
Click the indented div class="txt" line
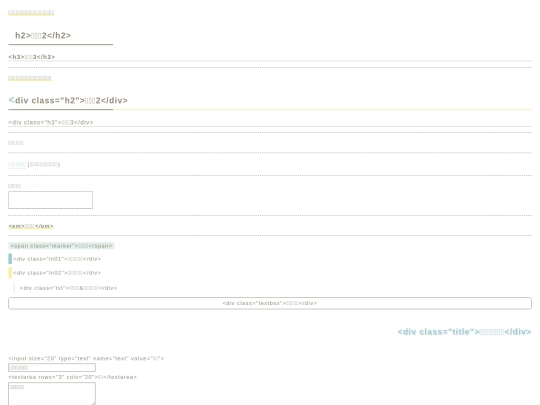(68, 288)
